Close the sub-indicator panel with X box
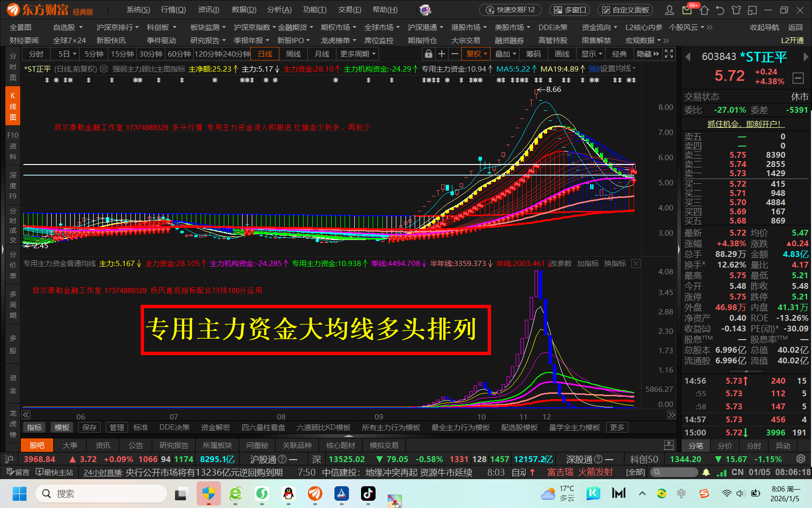The image size is (812, 508). (x=636, y=264)
